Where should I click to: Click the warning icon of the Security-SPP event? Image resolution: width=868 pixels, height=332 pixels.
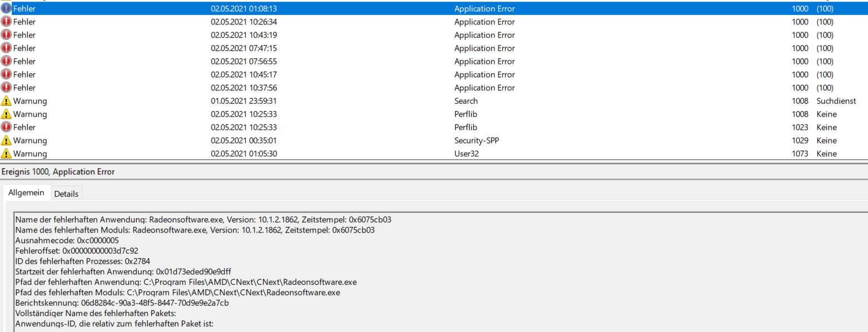pos(6,140)
